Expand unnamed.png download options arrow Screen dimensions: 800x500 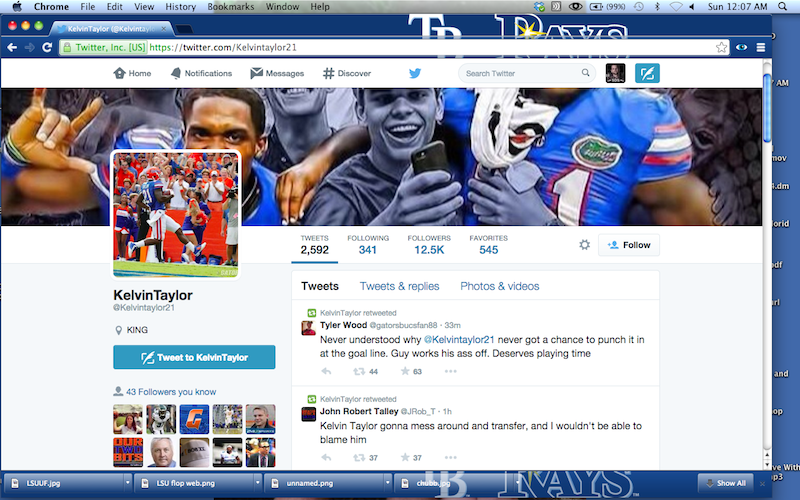[388, 483]
